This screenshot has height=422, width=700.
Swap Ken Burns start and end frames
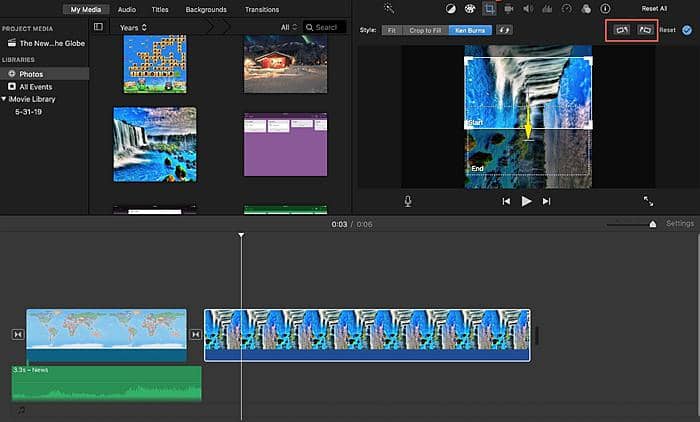pos(504,30)
